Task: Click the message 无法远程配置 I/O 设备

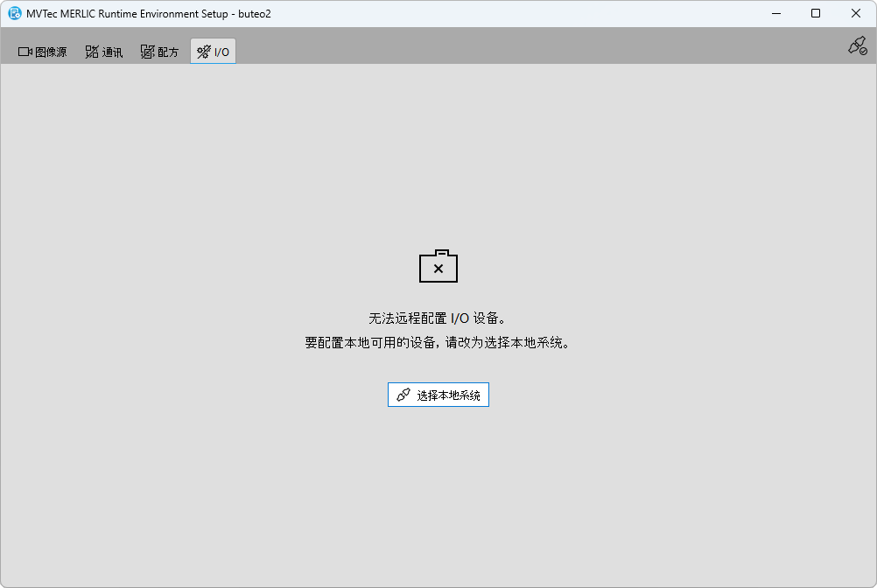Action: pyautogui.click(x=438, y=318)
